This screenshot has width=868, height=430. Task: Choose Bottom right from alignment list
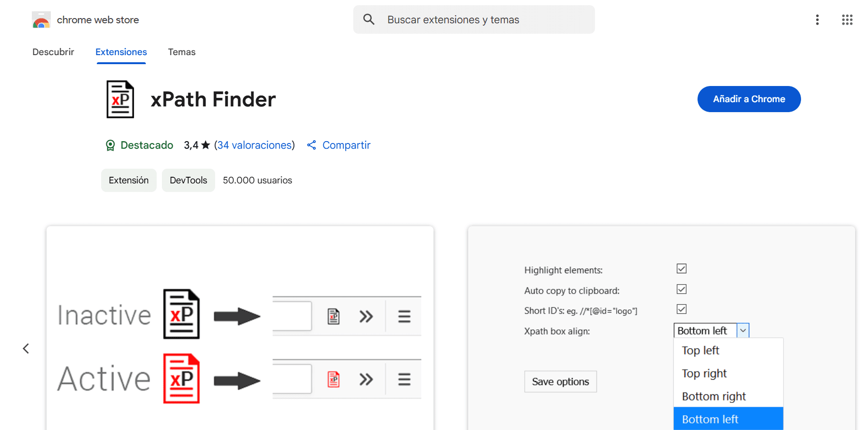pyautogui.click(x=713, y=396)
